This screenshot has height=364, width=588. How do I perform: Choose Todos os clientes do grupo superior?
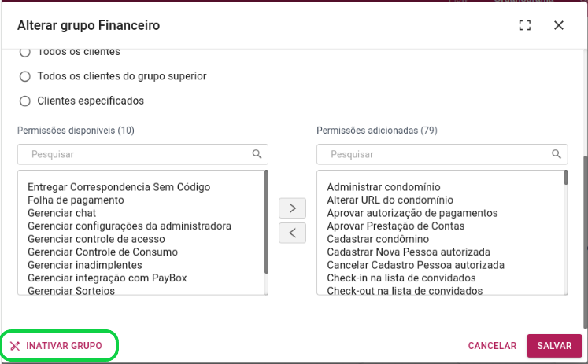click(x=25, y=76)
